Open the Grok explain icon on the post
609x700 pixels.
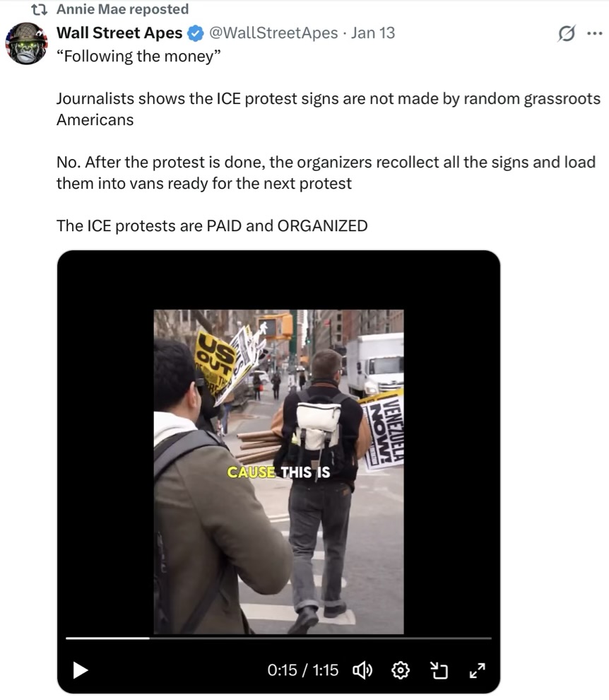(566, 33)
